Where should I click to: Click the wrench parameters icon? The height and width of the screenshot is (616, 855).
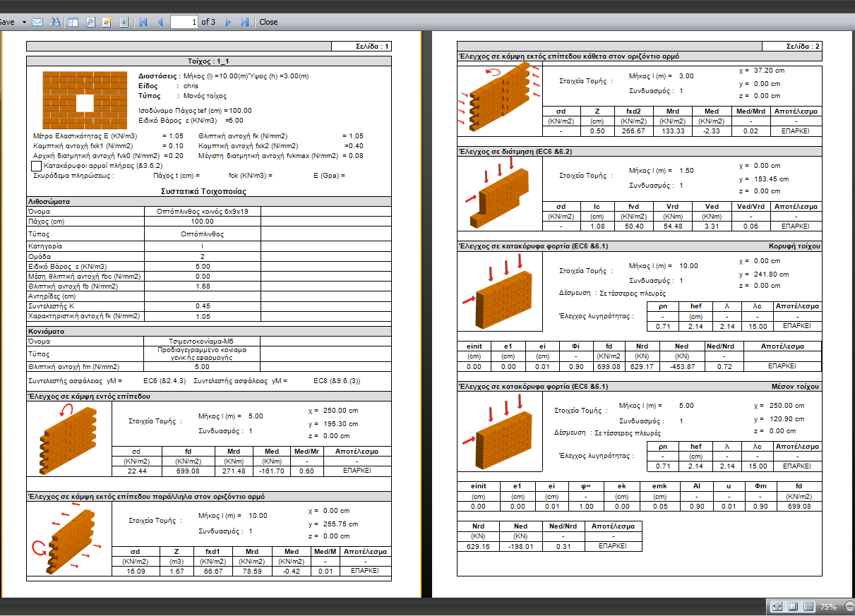coord(90,22)
